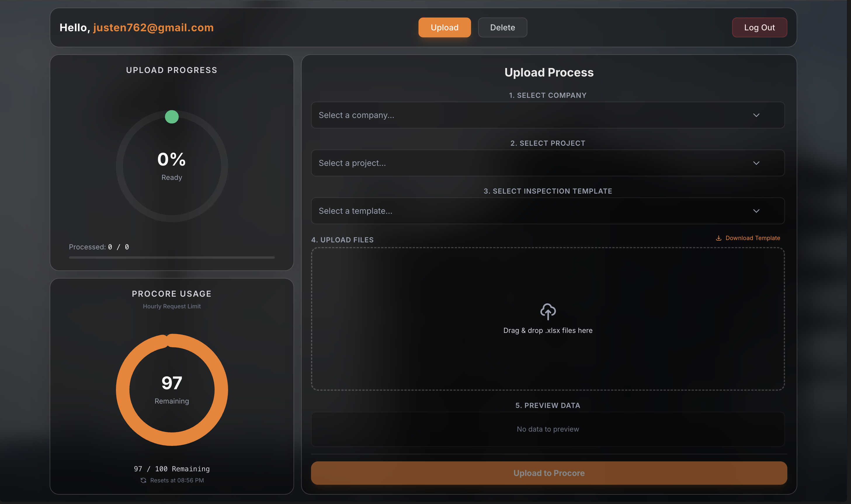
Task: Switch to the Upload tab
Action: (x=444, y=27)
